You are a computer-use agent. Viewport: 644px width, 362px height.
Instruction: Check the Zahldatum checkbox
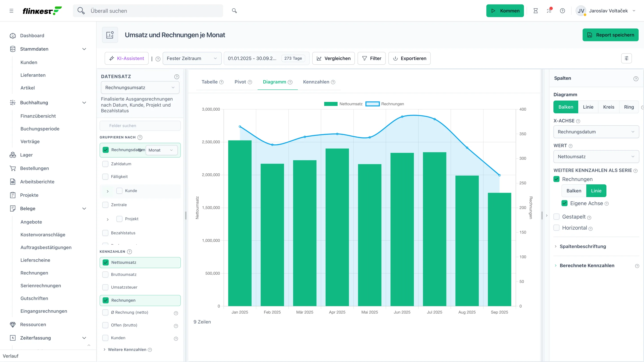(105, 164)
